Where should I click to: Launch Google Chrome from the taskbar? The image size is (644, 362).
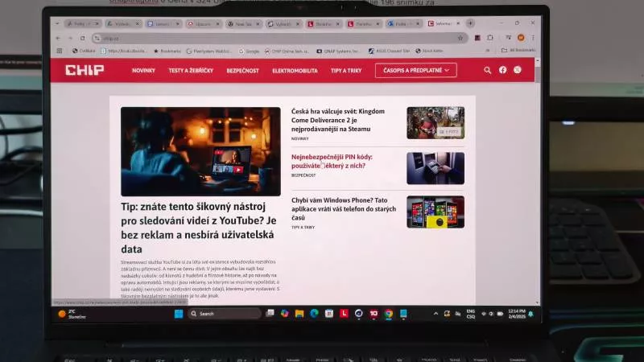pyautogui.click(x=388, y=313)
